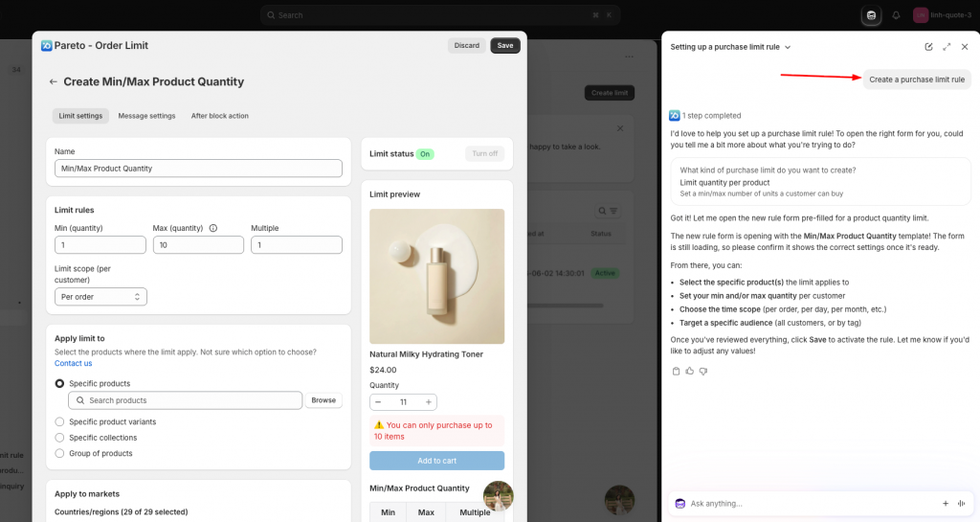Click the Max (quantity) input

198,245
